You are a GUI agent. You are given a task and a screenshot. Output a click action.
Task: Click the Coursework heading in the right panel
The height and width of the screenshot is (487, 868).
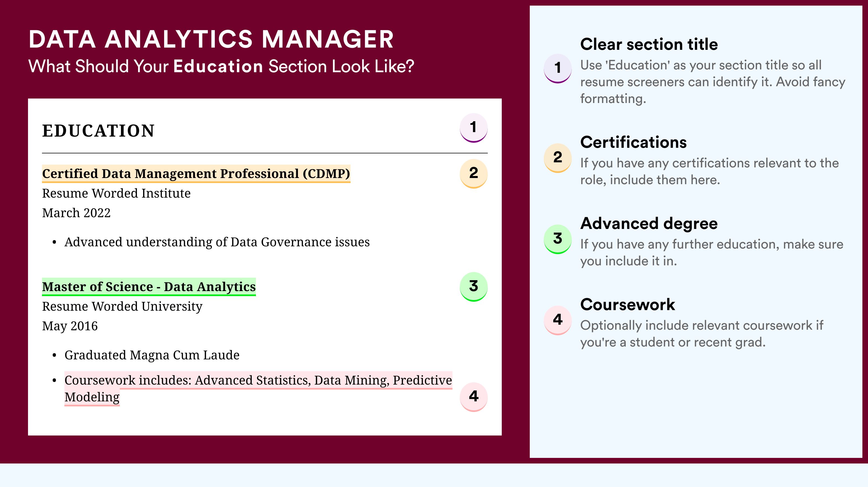point(627,305)
